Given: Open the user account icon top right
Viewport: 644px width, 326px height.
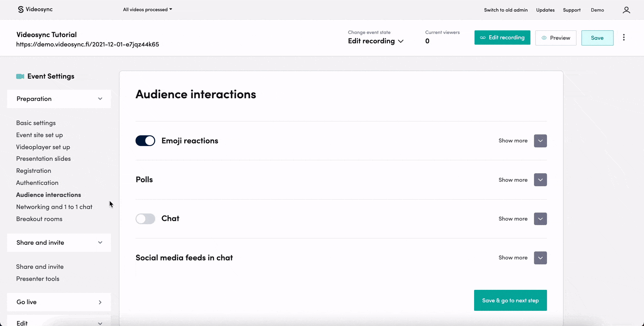Looking at the screenshot, I should (x=626, y=9).
